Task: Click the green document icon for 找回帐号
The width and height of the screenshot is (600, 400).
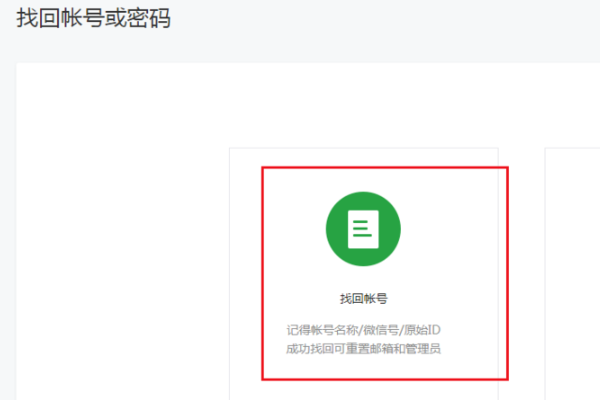Action: 363,229
